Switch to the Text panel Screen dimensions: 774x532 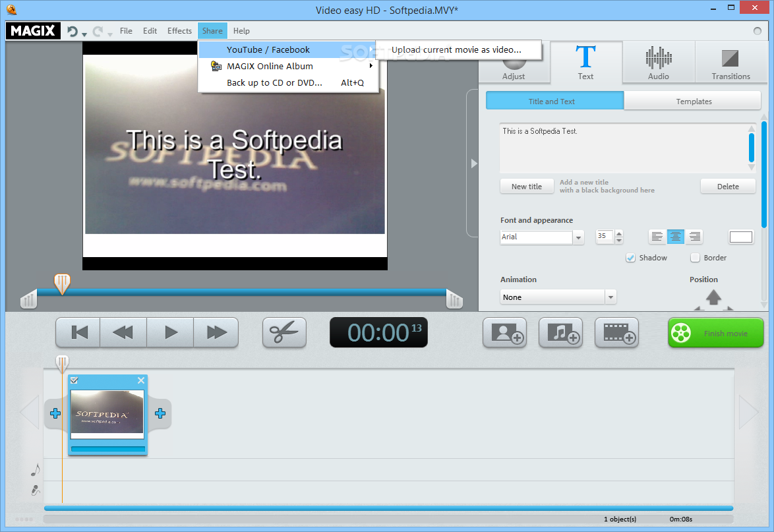pyautogui.click(x=586, y=62)
